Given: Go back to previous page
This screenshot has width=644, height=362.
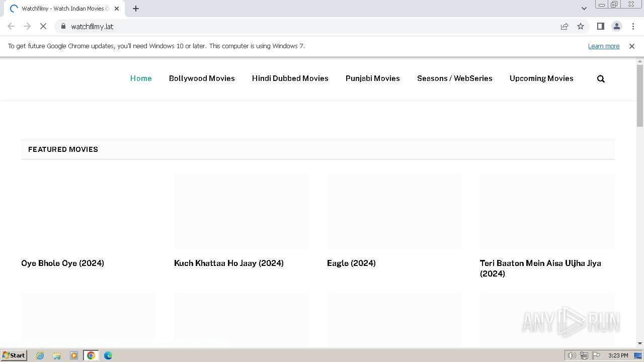Looking at the screenshot, I should tap(11, 26).
